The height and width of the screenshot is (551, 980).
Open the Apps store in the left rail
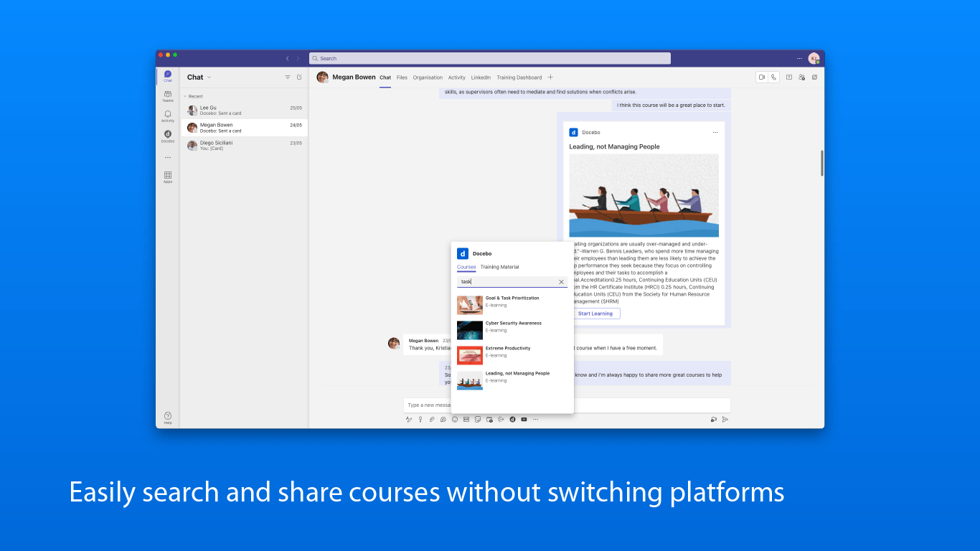click(x=167, y=177)
